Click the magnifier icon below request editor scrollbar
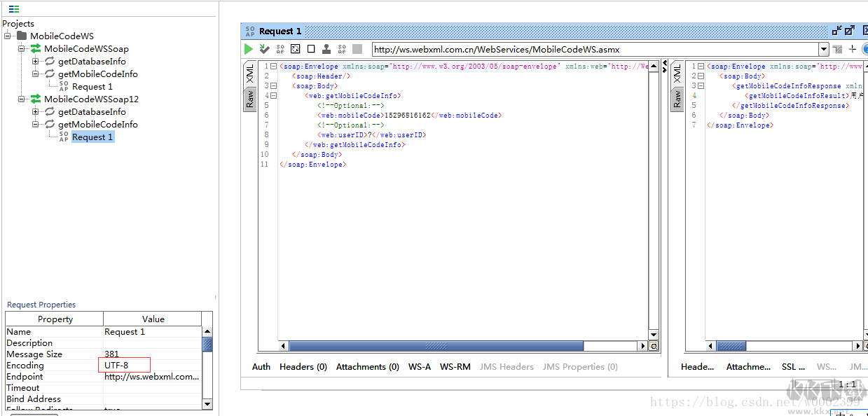The height and width of the screenshot is (416, 868). (654, 346)
